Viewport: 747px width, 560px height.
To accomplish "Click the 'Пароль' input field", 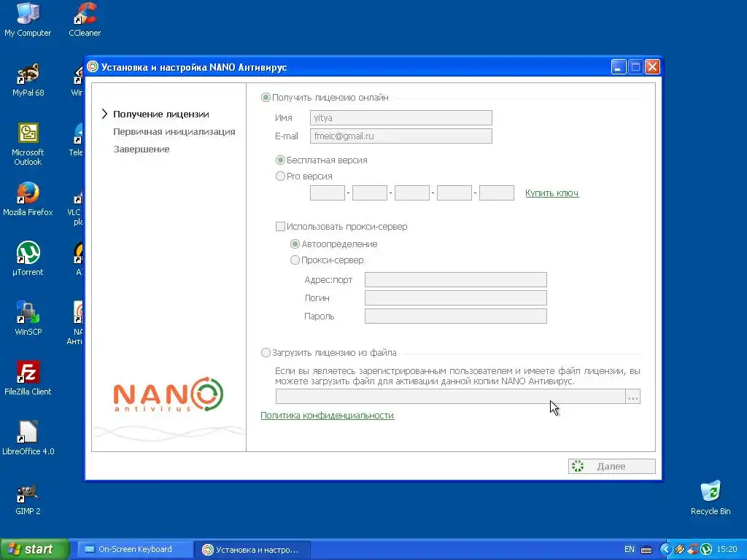I will click(x=455, y=316).
